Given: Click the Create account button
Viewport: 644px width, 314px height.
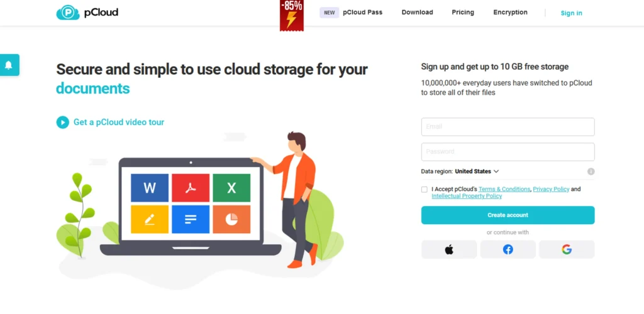Looking at the screenshot, I should (x=508, y=215).
